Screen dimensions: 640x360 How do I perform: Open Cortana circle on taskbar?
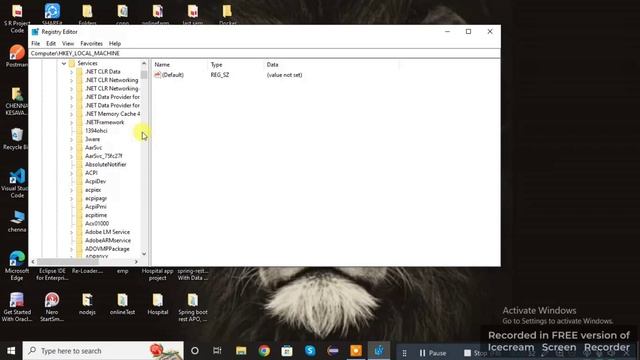point(195,351)
